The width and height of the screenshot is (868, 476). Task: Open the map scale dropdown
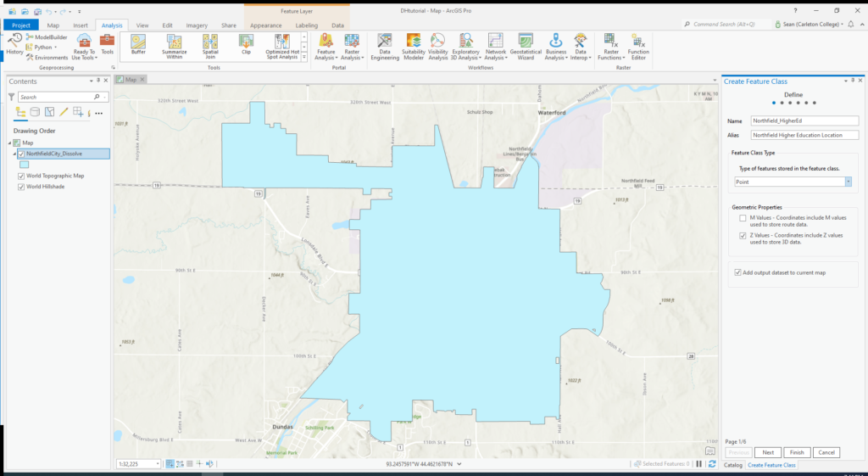click(x=158, y=464)
